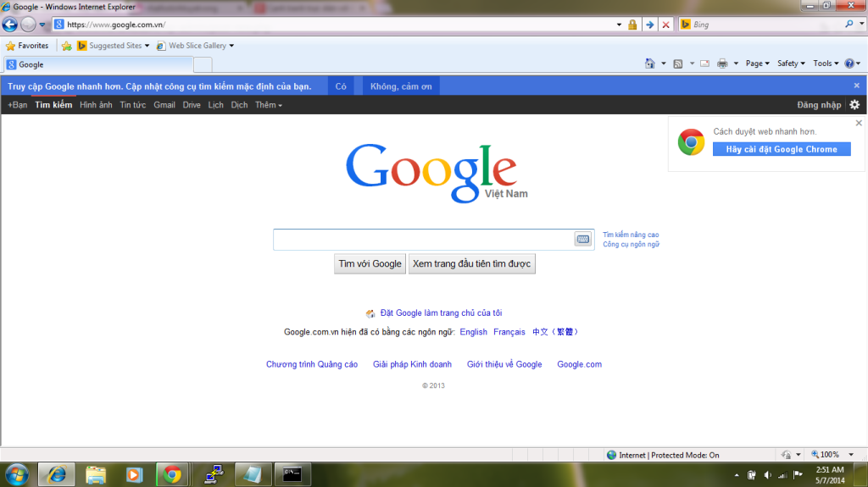Expand the Print options dropdown arrow
This screenshot has height=487, width=868.
point(736,64)
